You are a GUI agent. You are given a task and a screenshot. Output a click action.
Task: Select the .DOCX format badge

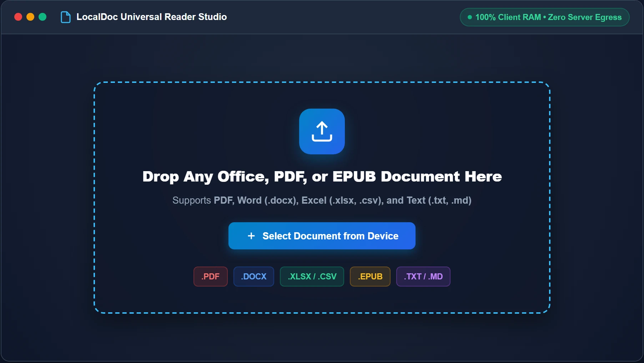click(x=254, y=277)
